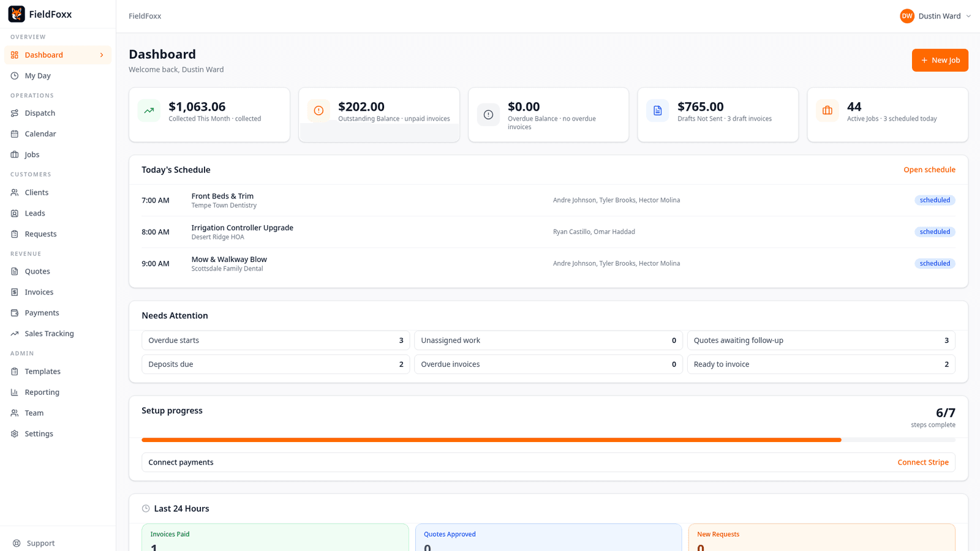Click the Dashboard grid icon in sidebar

click(15, 55)
